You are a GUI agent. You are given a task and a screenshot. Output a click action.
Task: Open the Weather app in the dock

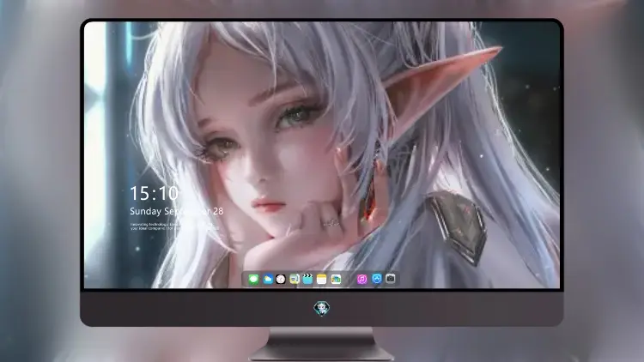(268, 280)
